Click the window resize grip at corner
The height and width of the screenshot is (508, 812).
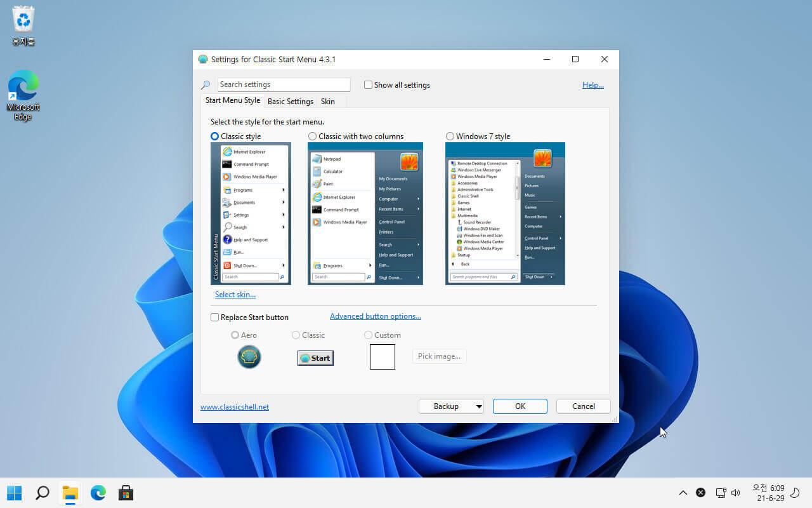[x=614, y=419]
